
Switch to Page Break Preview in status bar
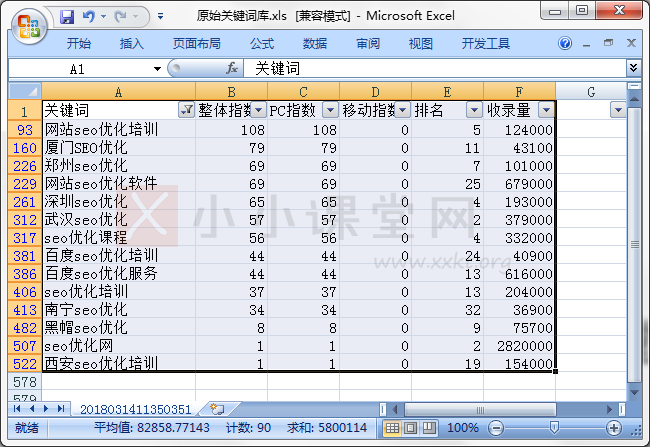(429, 428)
